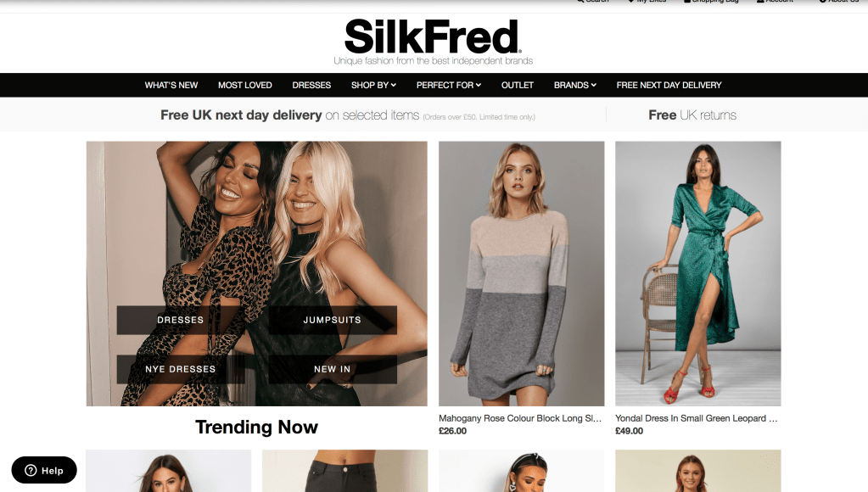Open the Help chat widget

click(44, 470)
